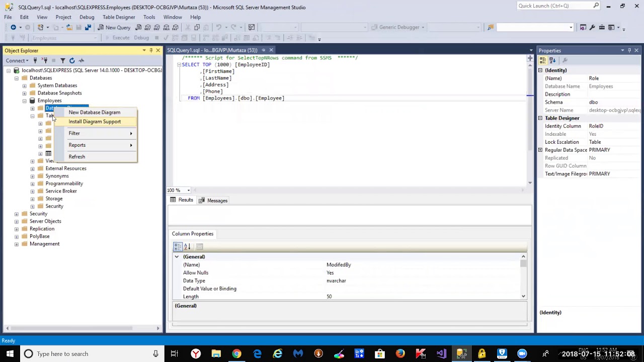Open the Tools menu in menu bar
644x362 pixels.
(x=149, y=17)
